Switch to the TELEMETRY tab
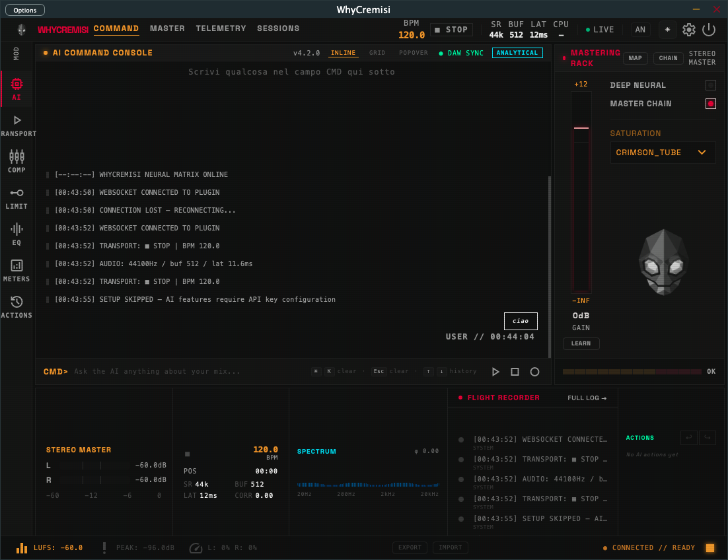The width and height of the screenshot is (728, 560). coord(221,29)
